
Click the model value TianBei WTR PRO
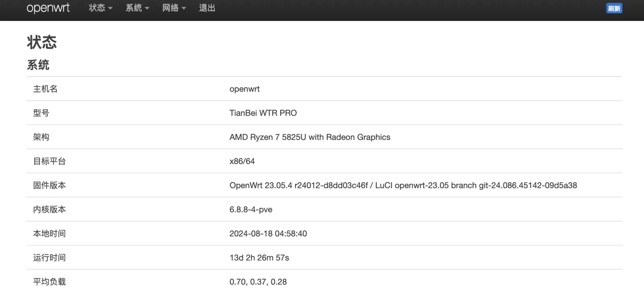263,113
